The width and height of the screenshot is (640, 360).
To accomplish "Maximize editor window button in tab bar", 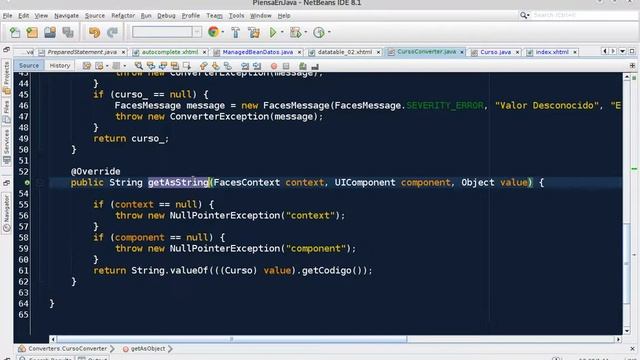I will coord(632,51).
